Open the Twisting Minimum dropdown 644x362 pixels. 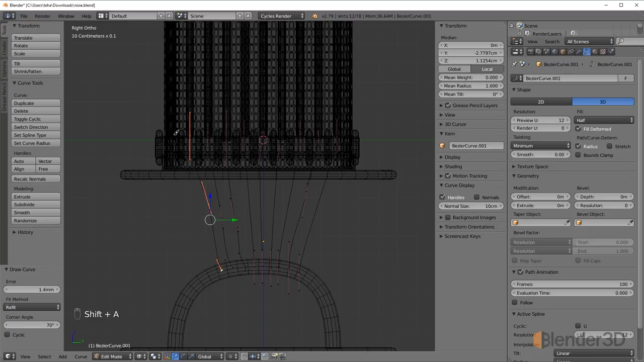click(541, 146)
